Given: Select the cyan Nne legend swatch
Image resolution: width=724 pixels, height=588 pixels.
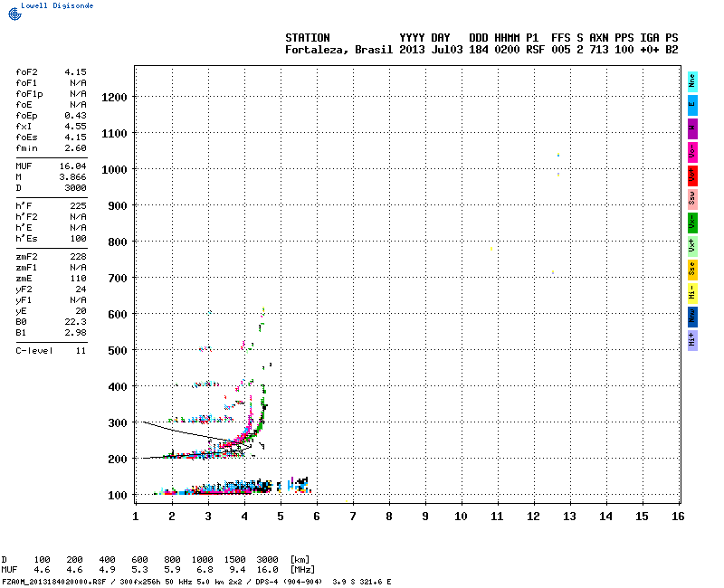Looking at the screenshot, I should [692, 81].
